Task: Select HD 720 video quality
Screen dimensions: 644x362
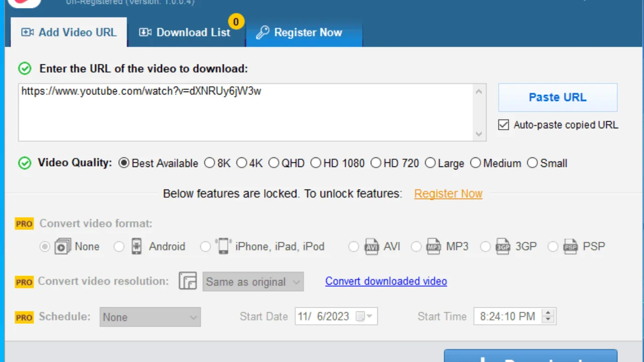Action: coord(376,163)
